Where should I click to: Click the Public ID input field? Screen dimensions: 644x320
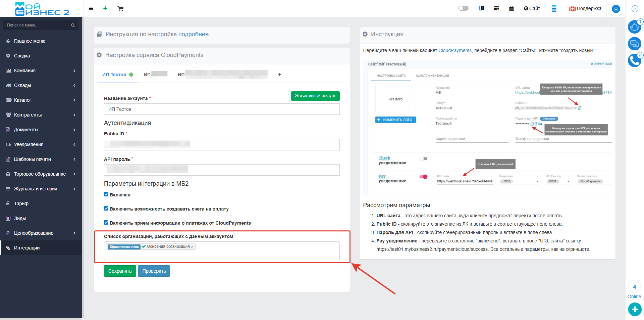[222, 145]
